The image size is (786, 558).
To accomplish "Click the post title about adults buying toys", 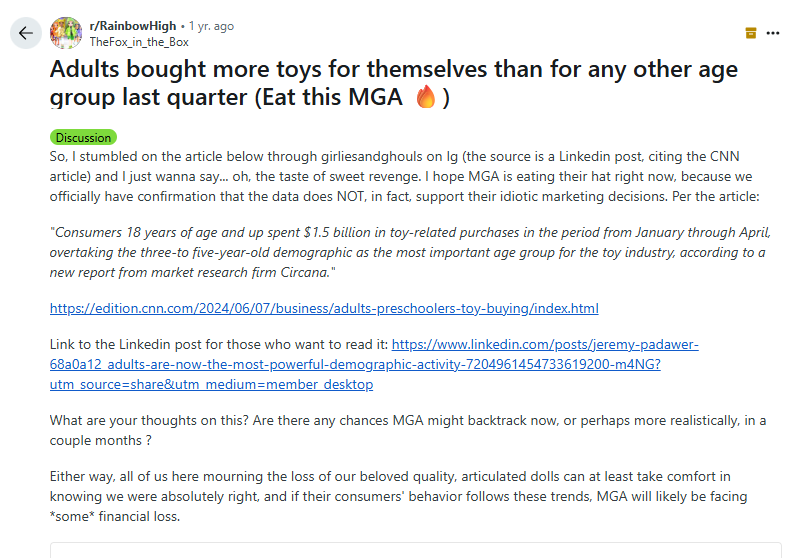I will [394, 83].
